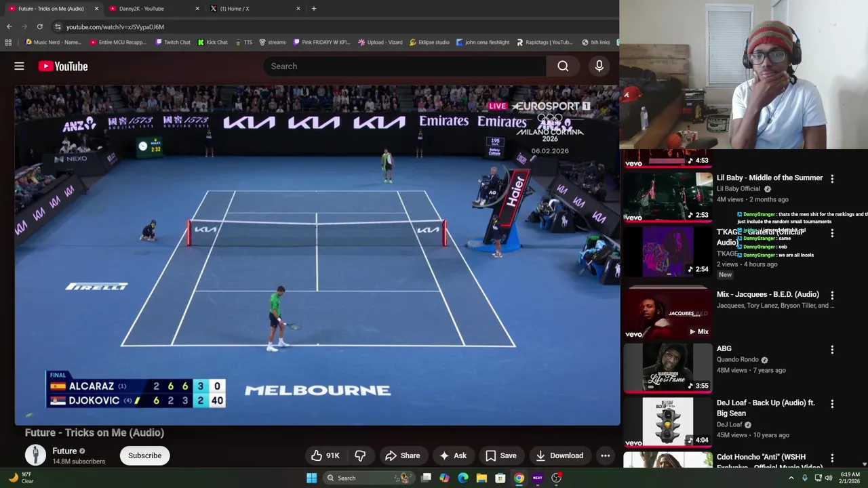Open Music Nerd bookmark
The image size is (868, 488).
pyautogui.click(x=53, y=42)
